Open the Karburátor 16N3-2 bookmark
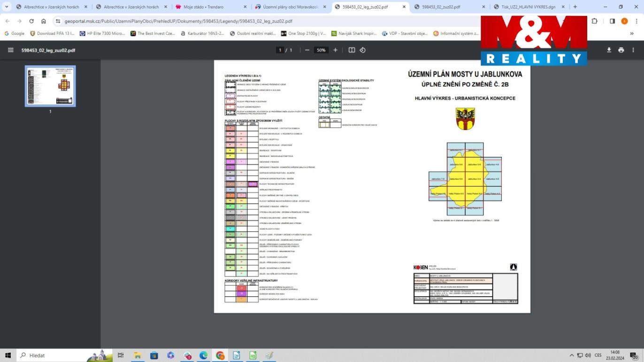This screenshot has height=362, width=644. [202, 34]
